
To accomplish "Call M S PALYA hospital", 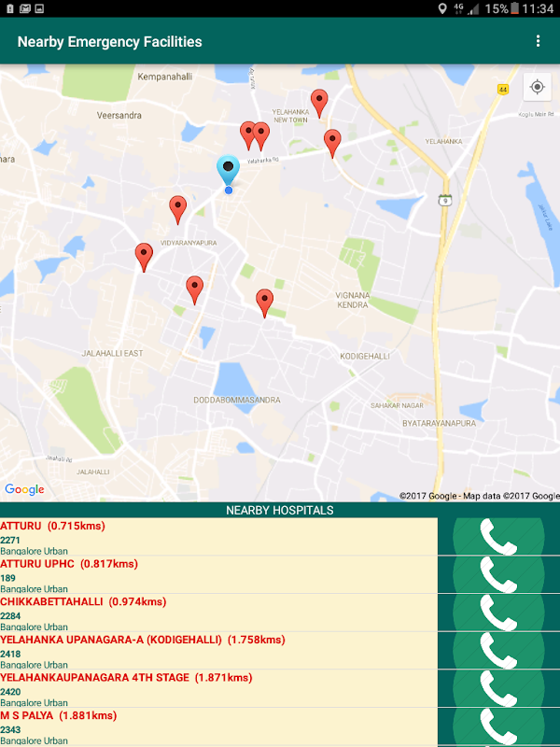I will coord(498,726).
